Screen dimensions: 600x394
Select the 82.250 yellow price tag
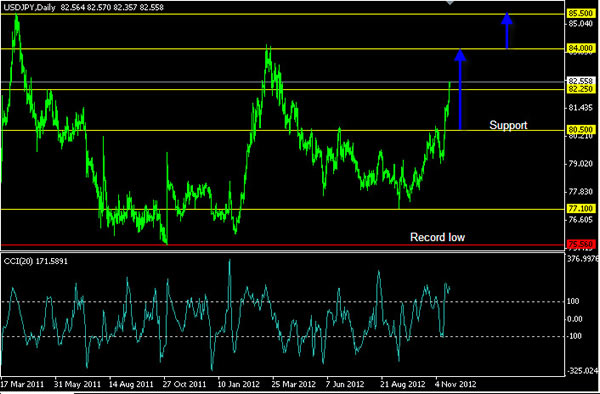click(581, 89)
